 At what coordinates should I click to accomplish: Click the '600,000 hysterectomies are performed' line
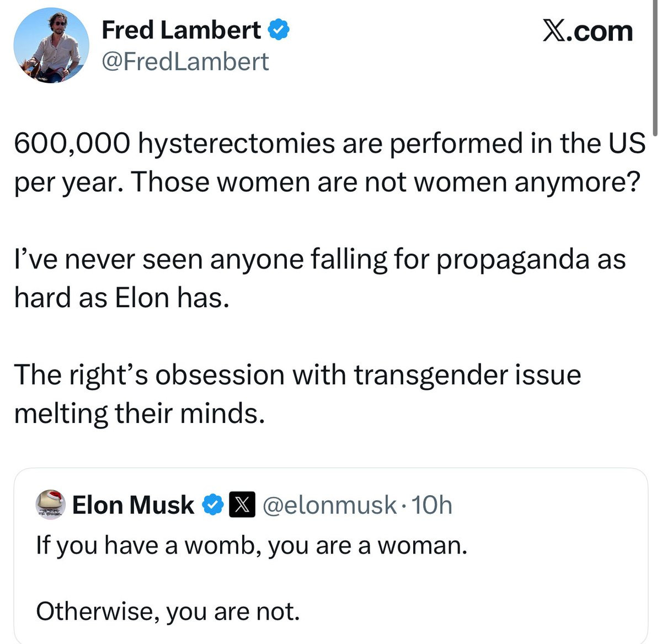[329, 143]
